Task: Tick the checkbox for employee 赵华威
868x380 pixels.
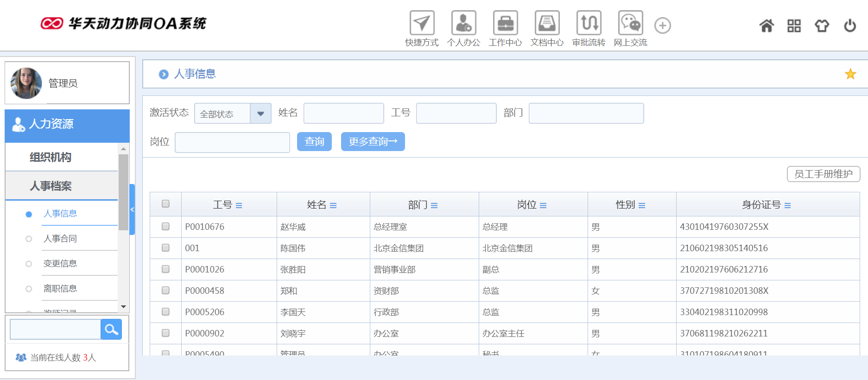Action: pyautogui.click(x=165, y=227)
